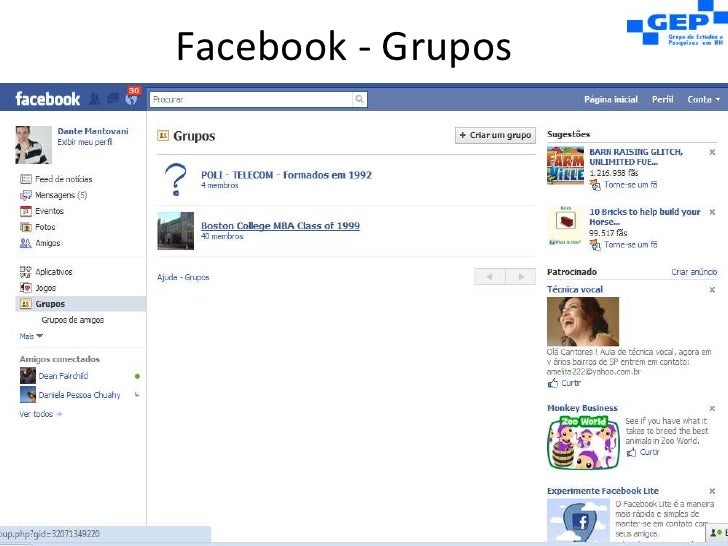Open Eventos in sidebar
Image resolution: width=728 pixels, height=546 pixels.
coord(49,211)
